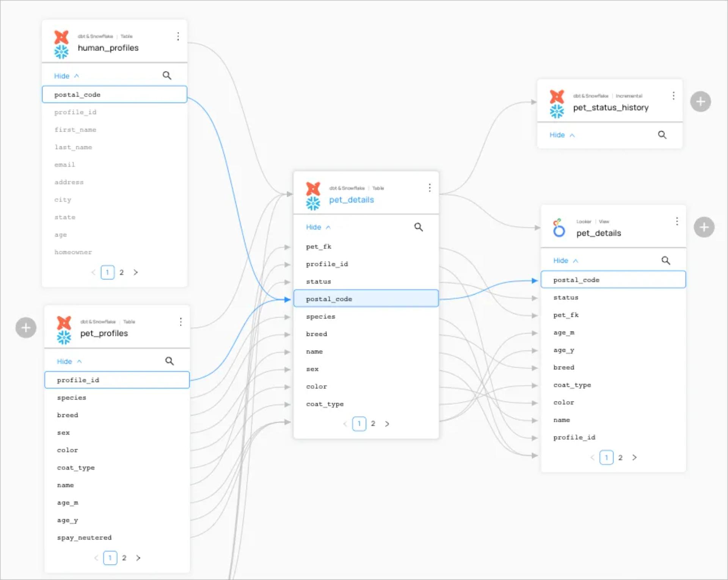Open the Looker pet_details card kebab menu

click(677, 221)
